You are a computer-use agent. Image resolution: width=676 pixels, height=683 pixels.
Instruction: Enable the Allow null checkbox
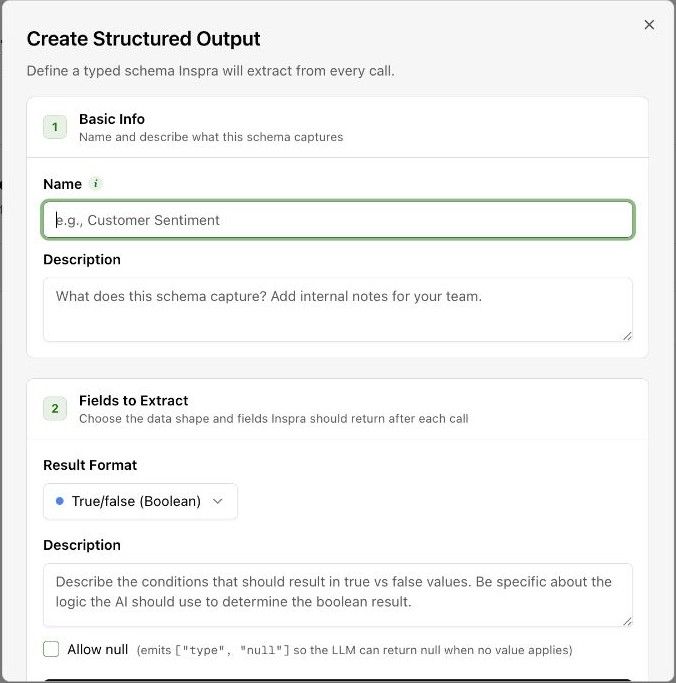coord(51,649)
